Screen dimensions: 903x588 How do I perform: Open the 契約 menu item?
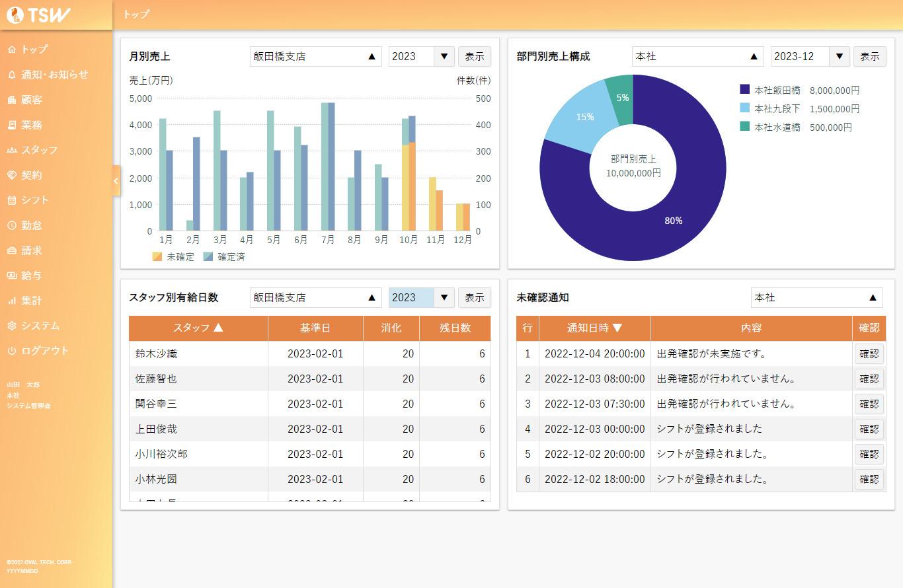click(31, 175)
